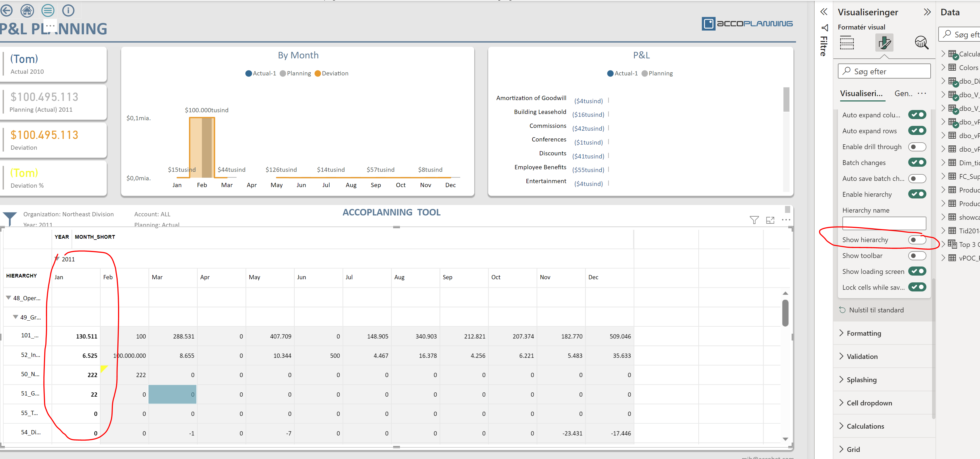Expand the Cell dropdown section
The width and height of the screenshot is (980, 459).
pos(884,403)
